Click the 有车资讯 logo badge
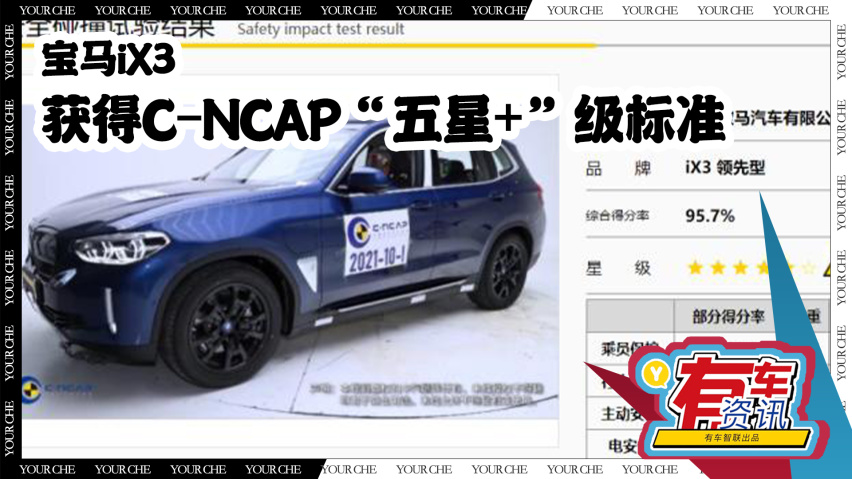This screenshot has width=852, height=479. [x=728, y=400]
